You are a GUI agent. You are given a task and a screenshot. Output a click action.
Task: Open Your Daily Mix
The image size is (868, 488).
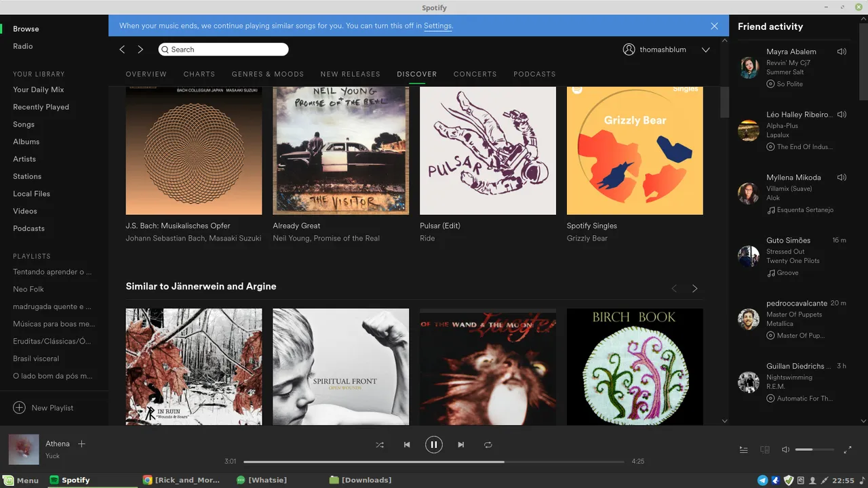[39, 89]
